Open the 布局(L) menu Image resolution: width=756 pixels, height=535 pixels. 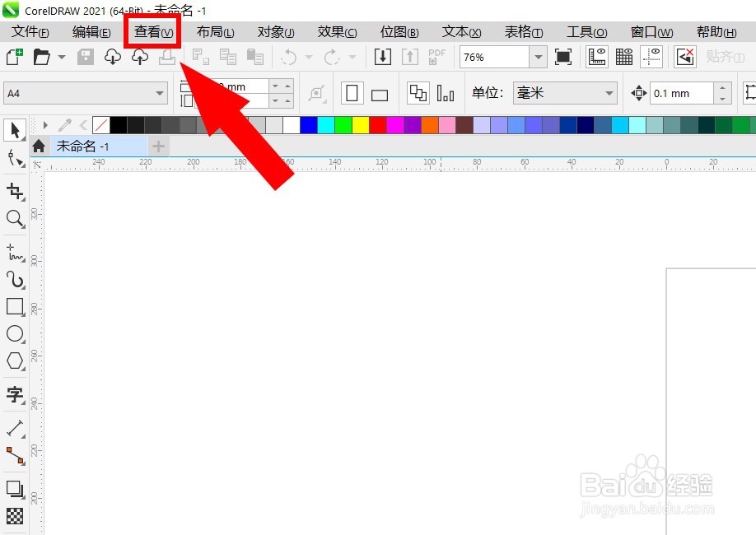point(216,32)
